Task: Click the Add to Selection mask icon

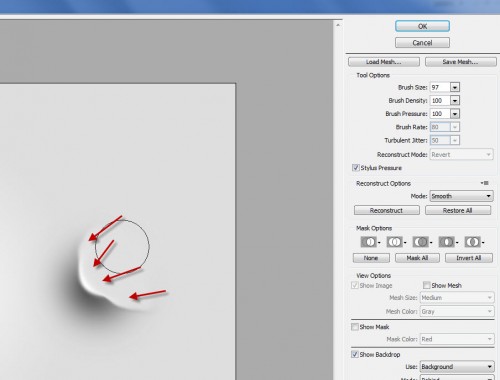Action: click(x=394, y=242)
